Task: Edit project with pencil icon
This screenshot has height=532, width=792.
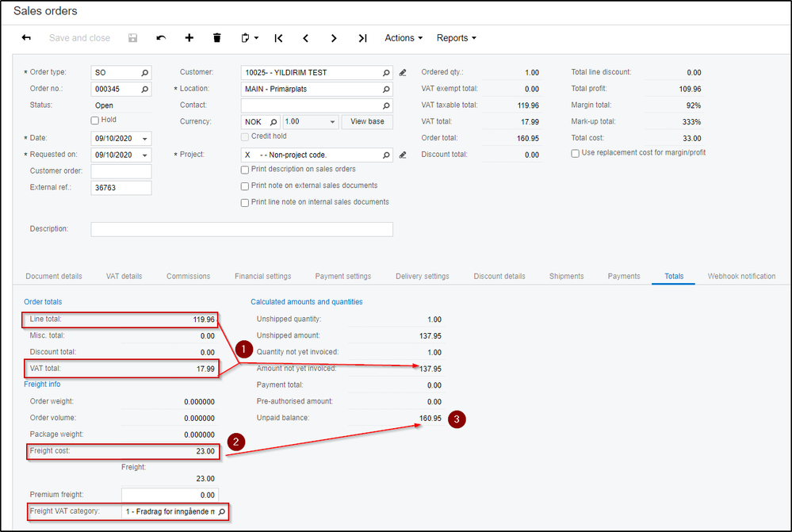Action: (403, 155)
